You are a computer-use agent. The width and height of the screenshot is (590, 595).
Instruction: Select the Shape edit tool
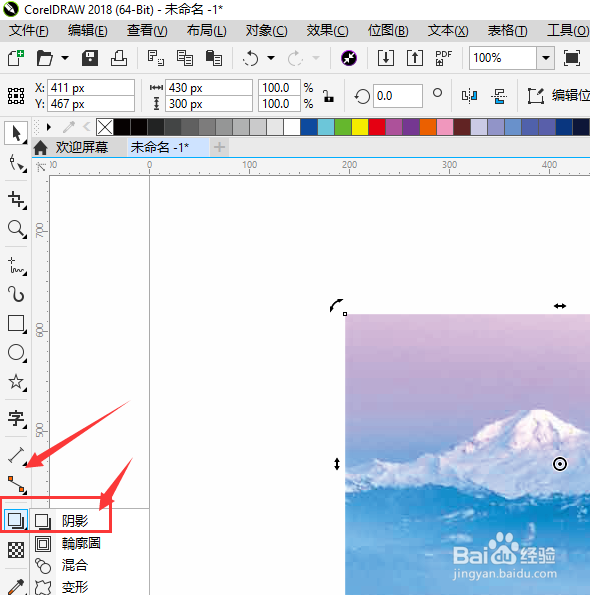16,163
